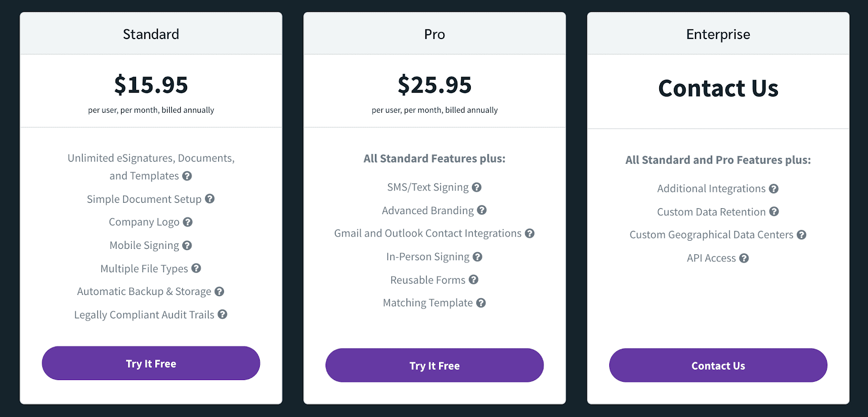Image resolution: width=868 pixels, height=417 pixels.
Task: Click help icon after 'and Templates'
Action: [187, 176]
